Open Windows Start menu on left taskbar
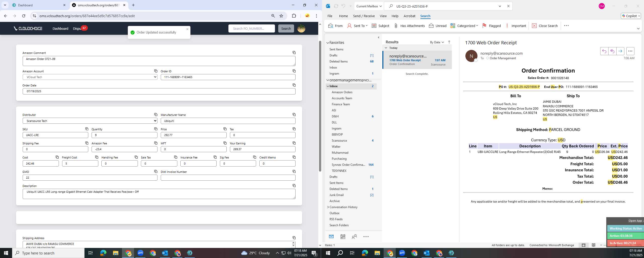The width and height of the screenshot is (644, 258). pos(6,253)
